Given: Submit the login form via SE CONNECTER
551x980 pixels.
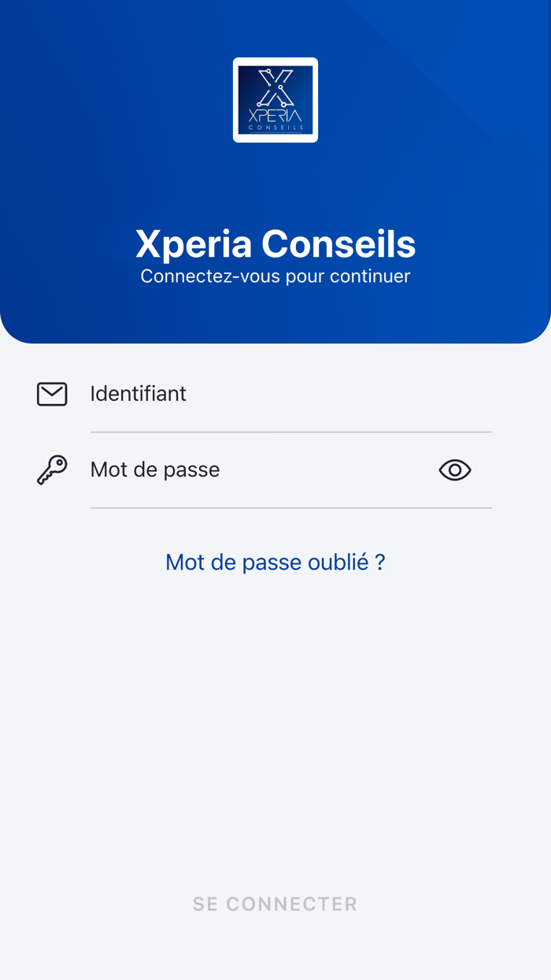Looking at the screenshot, I should (275, 904).
